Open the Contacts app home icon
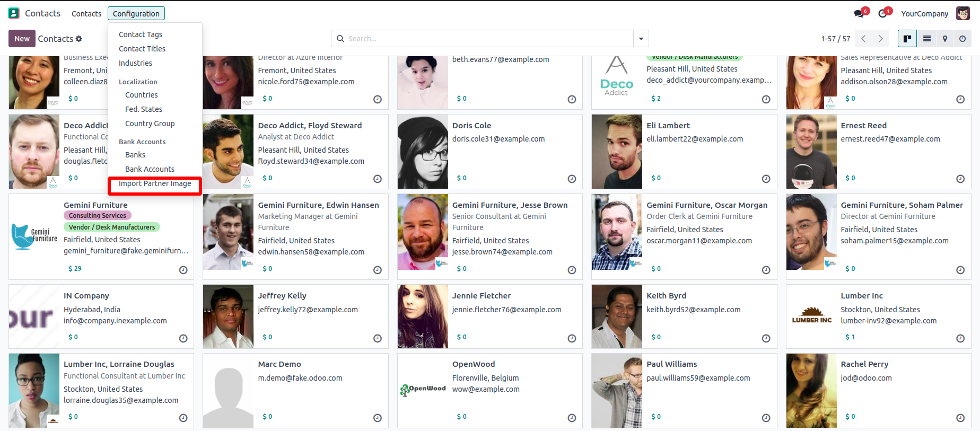Viewport: 980px width, 431px height. (x=14, y=13)
